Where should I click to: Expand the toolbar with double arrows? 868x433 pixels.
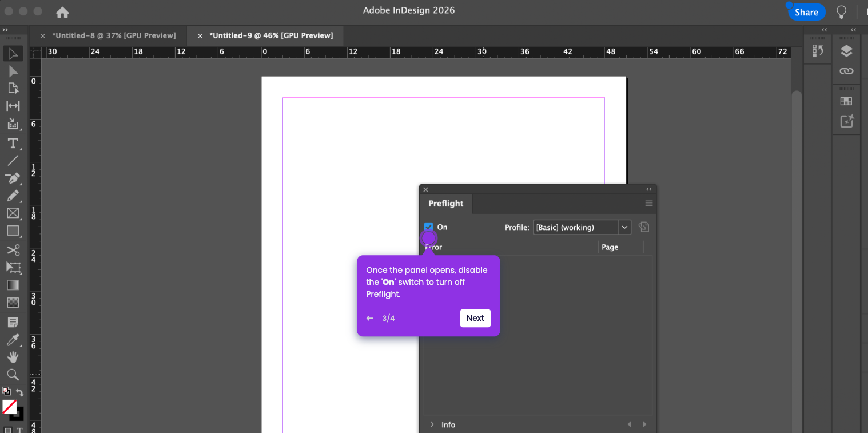click(5, 30)
